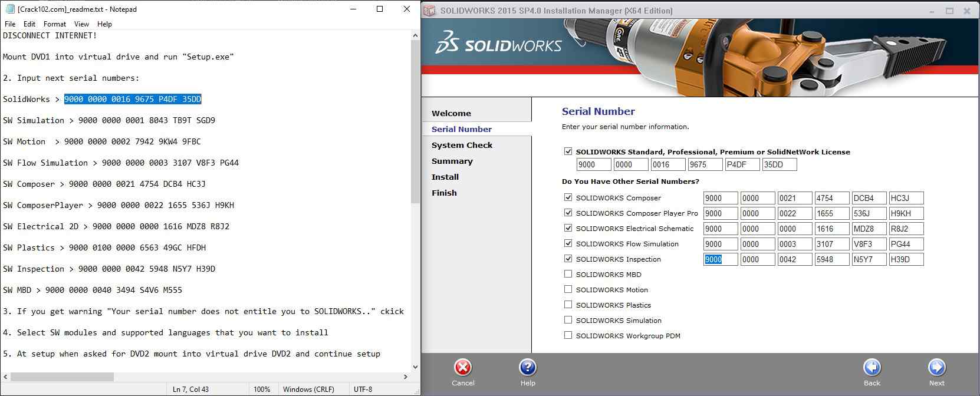
Task: Click the red Cancel icon in the installer
Action: tap(463, 368)
